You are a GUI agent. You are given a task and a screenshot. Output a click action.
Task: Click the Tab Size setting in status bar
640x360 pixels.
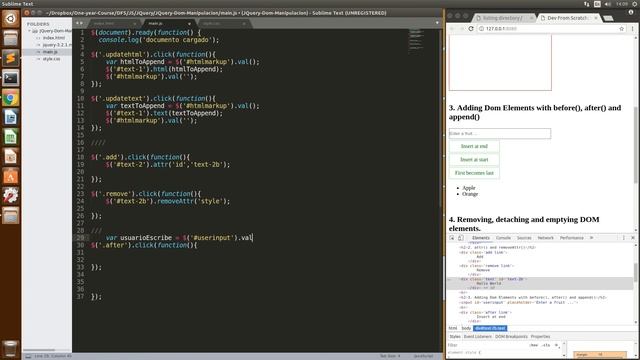(391, 356)
